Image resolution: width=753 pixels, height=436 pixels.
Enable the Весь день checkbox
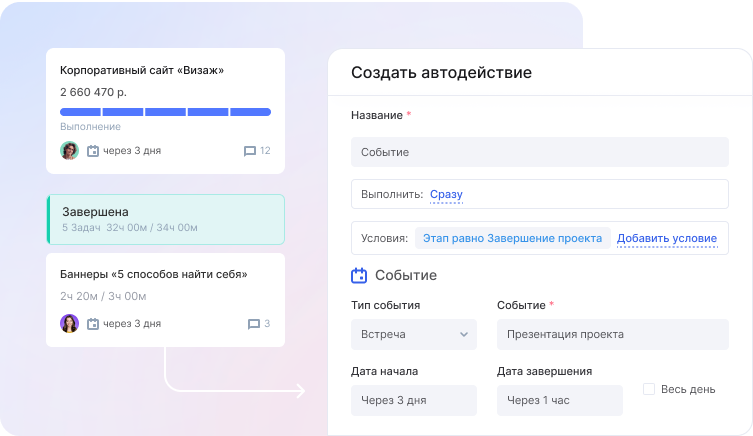(x=649, y=388)
